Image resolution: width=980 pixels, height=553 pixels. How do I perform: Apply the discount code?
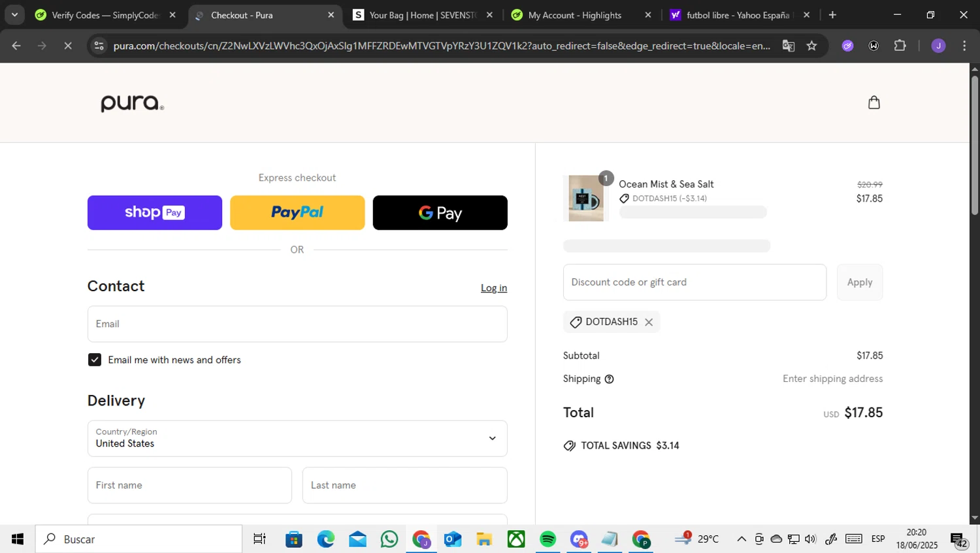[x=860, y=282]
